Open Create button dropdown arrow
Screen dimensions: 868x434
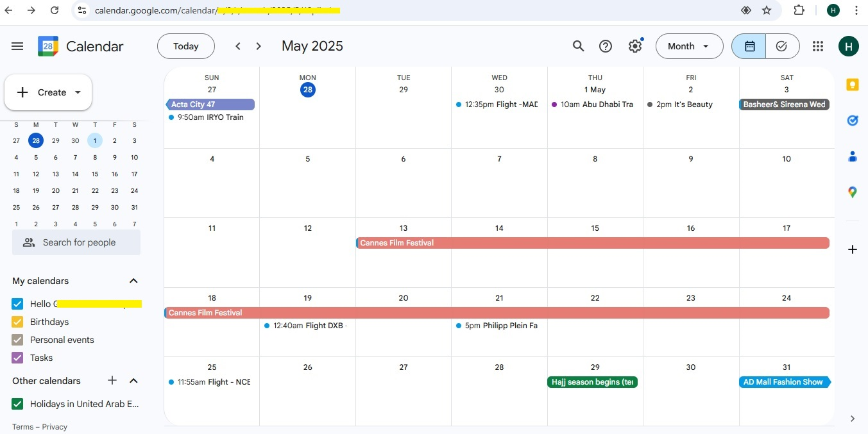[78, 92]
